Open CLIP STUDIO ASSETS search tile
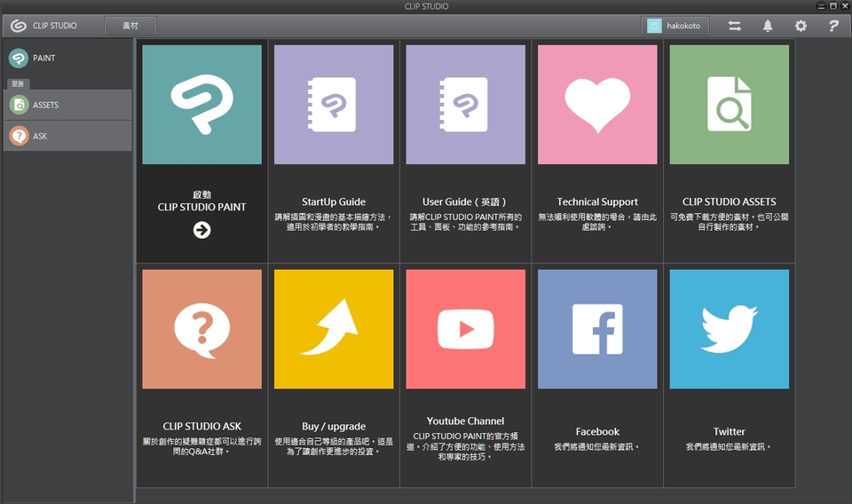Screen dimensions: 852x504 tap(729, 105)
